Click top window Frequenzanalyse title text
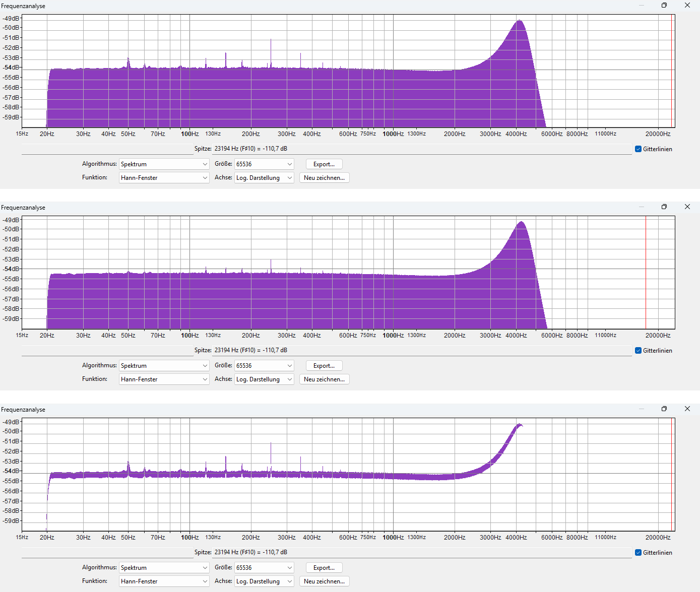The image size is (700, 592). coord(23,6)
